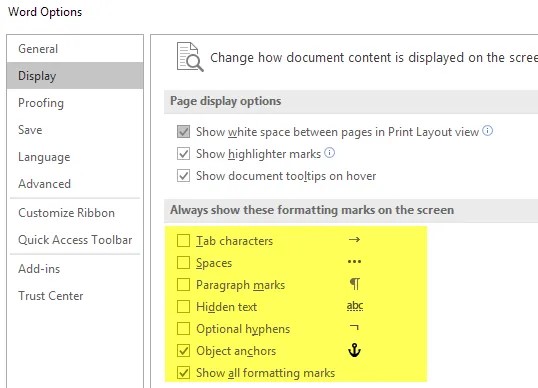Toggle the Object anchors checkbox
538x388 pixels.
[183, 351]
